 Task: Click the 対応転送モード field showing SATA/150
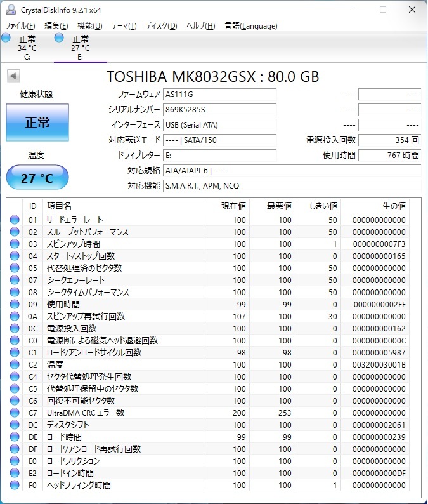[x=219, y=140]
